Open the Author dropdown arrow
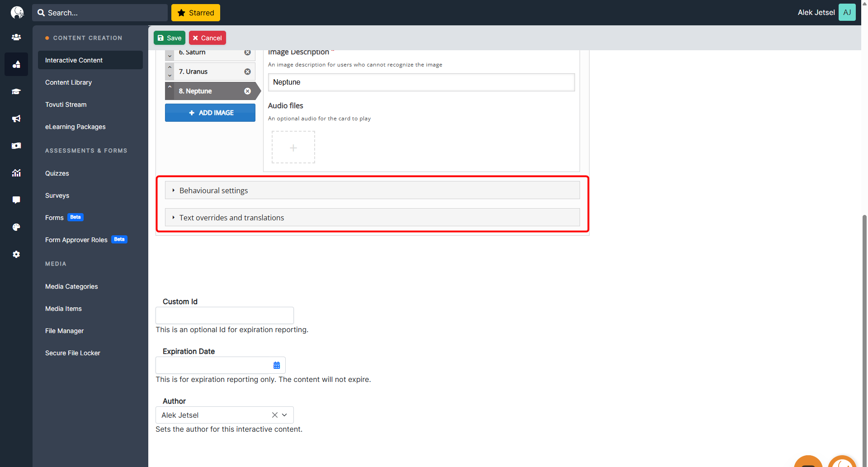Image resolution: width=868 pixels, height=467 pixels. click(x=285, y=415)
